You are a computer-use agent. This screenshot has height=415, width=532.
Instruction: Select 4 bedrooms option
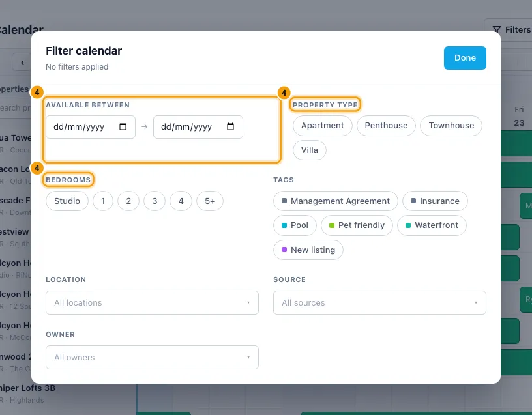pyautogui.click(x=181, y=201)
